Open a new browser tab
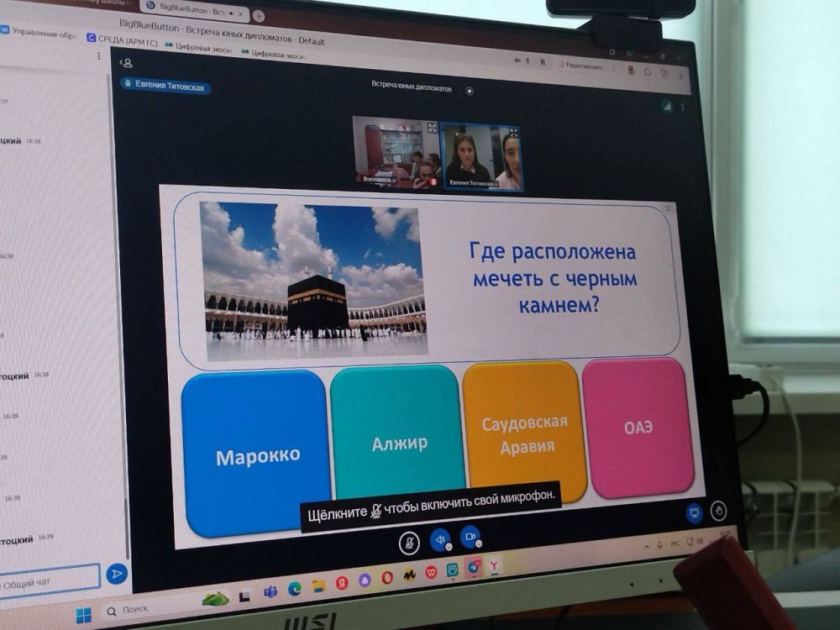 259,16
